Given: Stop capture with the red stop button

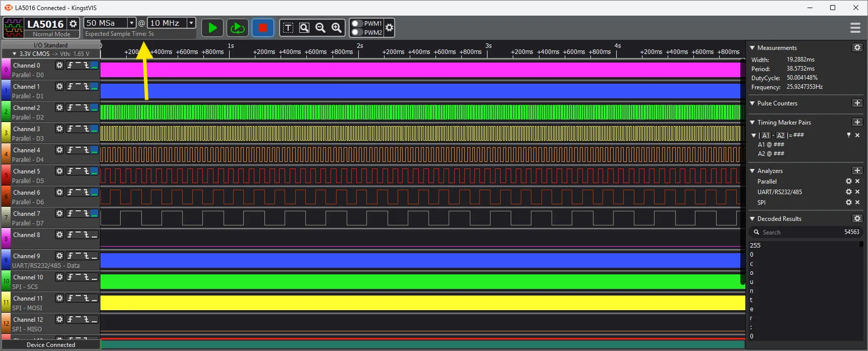Looking at the screenshot, I should 262,28.
